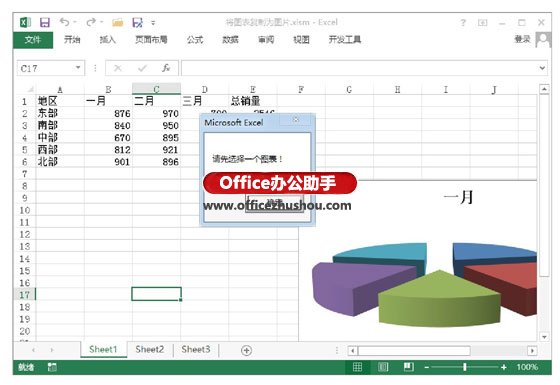Click the 登录 sign-in link
This screenshot has width=560, height=385.
522,39
